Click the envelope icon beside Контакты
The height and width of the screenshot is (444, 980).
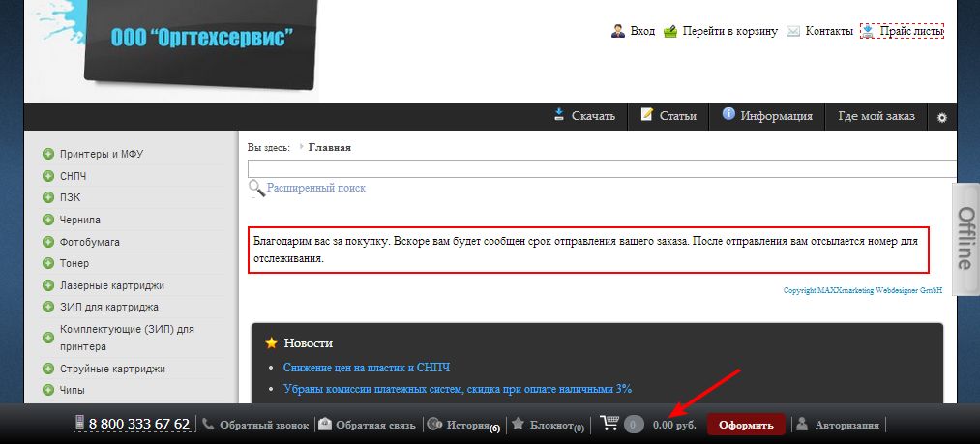(793, 31)
